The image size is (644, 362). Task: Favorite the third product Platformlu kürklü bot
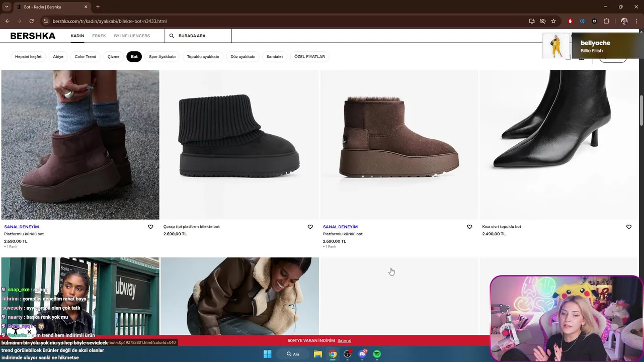(469, 227)
